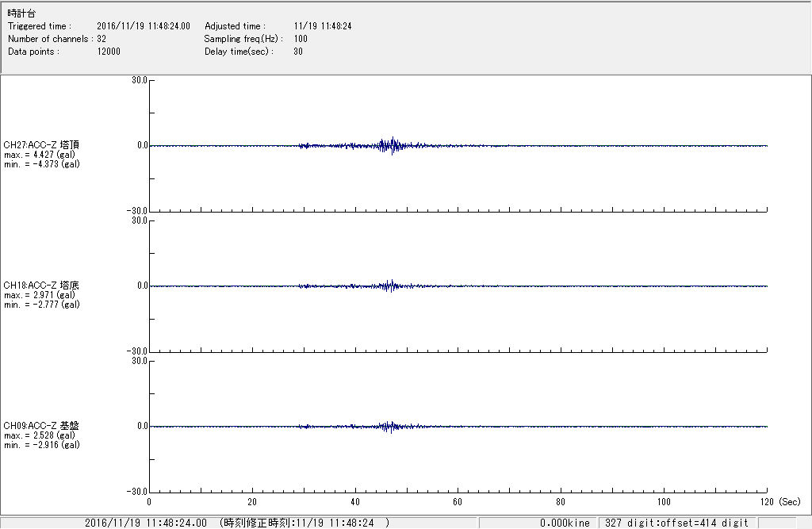Select the CH27:ACC-Z 塔頂 channel label
Image resolution: width=812 pixels, height=529 pixels.
tap(41, 145)
